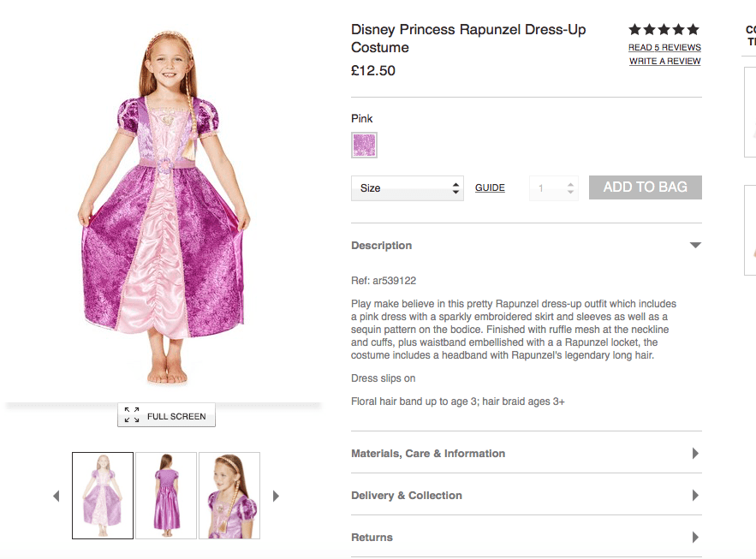Select the Pink colour swatch
The width and height of the screenshot is (756, 559).
click(x=364, y=146)
